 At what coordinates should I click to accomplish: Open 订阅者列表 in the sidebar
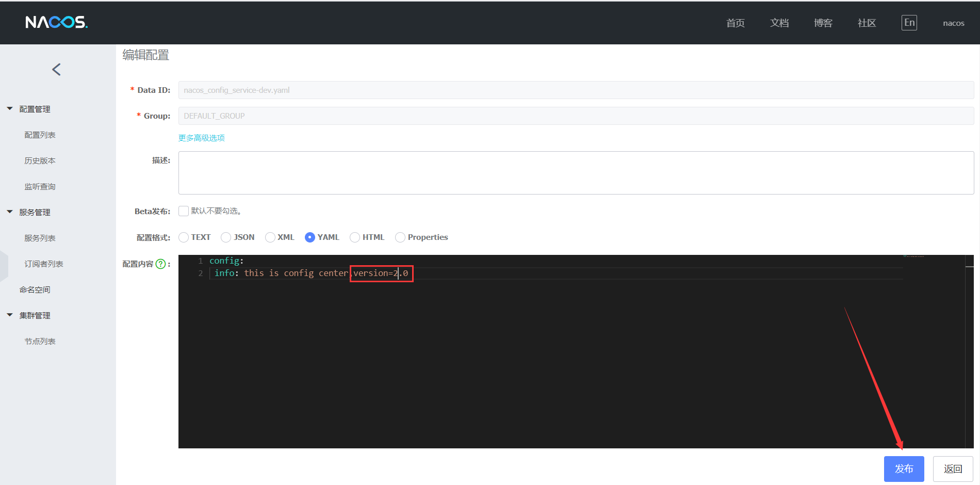(x=44, y=264)
